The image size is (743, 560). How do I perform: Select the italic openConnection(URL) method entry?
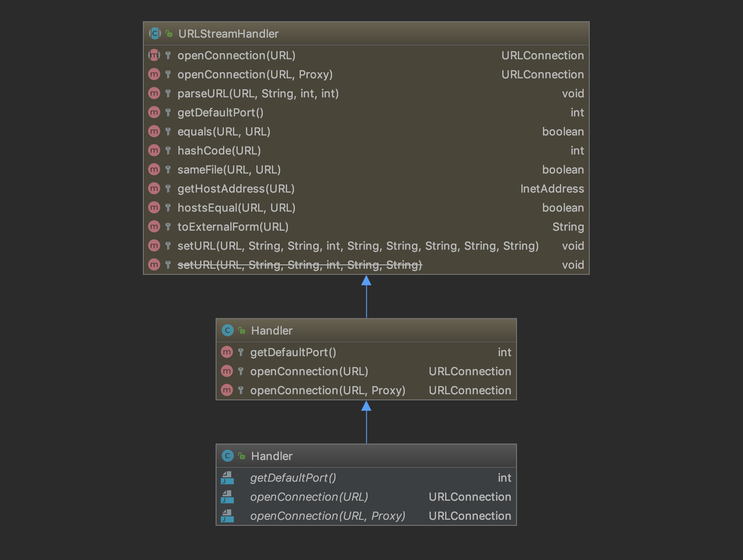click(x=309, y=497)
